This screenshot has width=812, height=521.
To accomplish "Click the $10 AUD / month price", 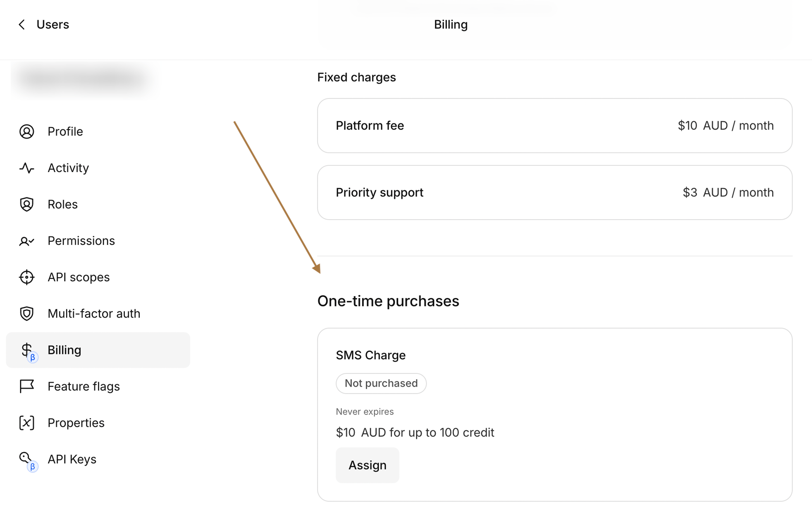I will point(726,126).
